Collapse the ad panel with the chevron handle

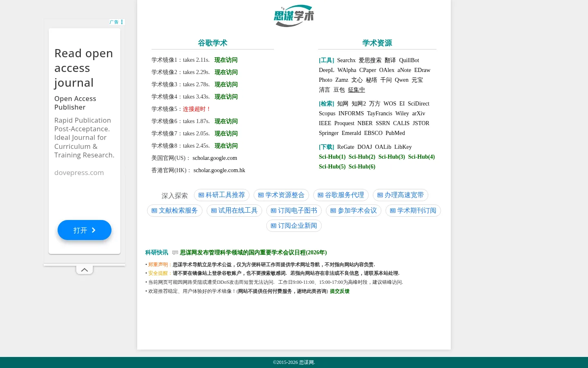85,270
